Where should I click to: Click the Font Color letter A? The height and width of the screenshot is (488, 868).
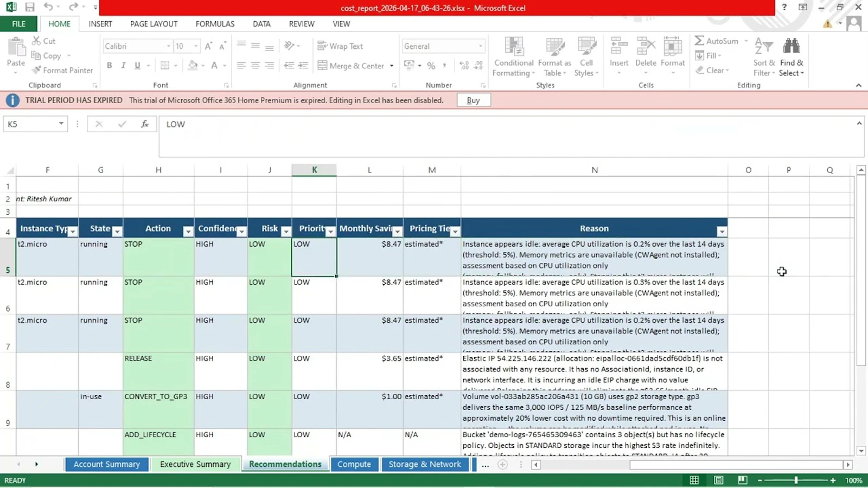214,65
